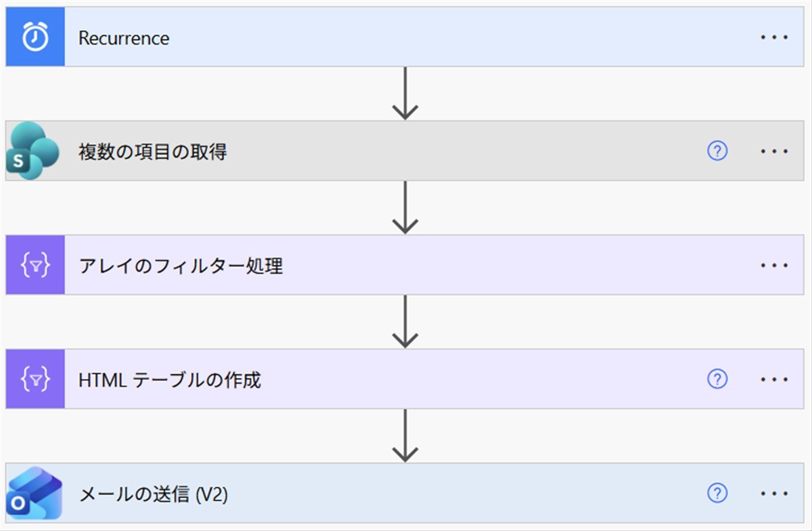
Task: Open ellipsis menu of 複数の項目の取得
Action: [x=774, y=151]
